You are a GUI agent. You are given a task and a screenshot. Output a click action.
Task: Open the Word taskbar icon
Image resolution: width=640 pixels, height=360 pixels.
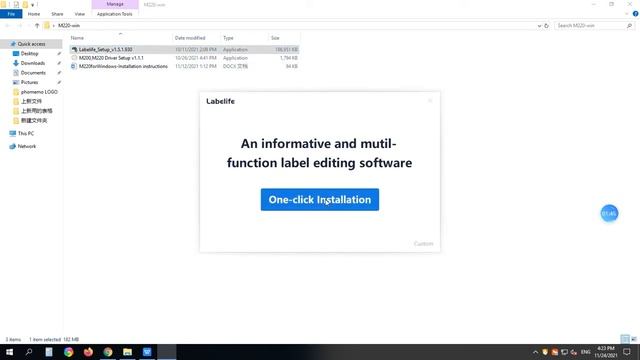point(147,352)
